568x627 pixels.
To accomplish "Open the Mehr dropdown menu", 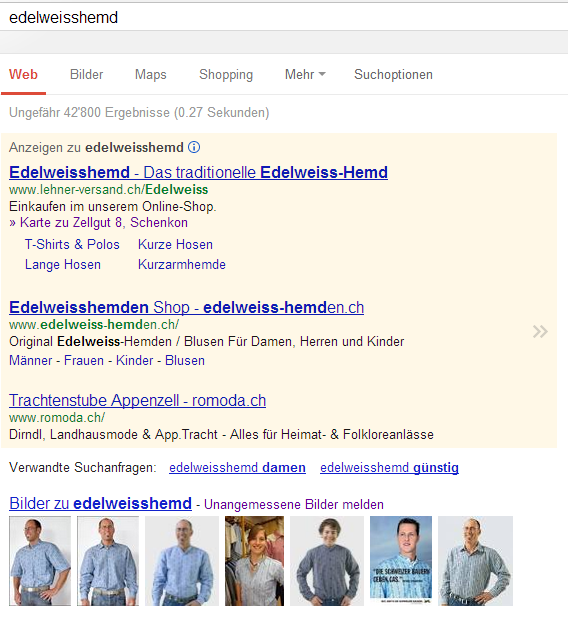I will [x=305, y=74].
